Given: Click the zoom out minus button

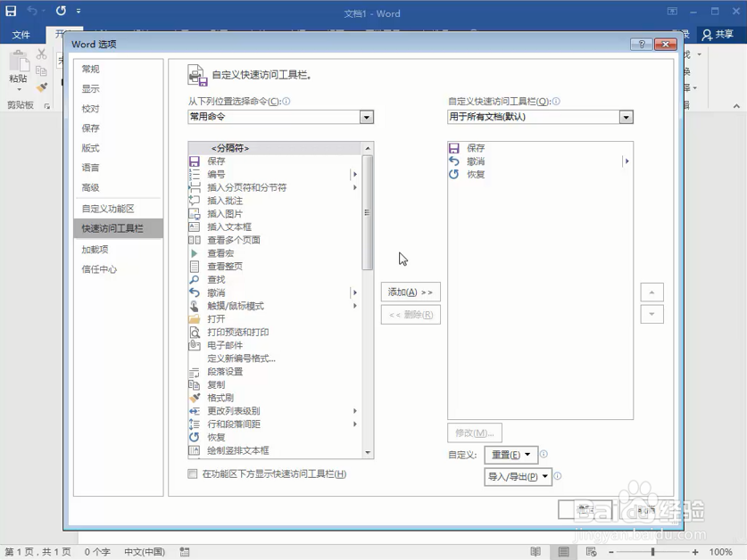Looking at the screenshot, I should click(611, 552).
